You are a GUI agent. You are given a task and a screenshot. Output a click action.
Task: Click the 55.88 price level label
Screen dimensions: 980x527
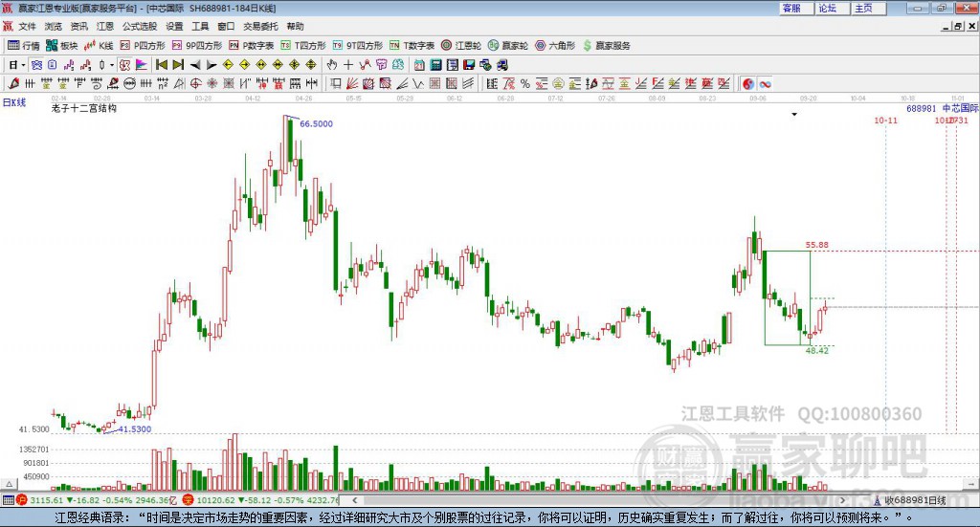click(x=817, y=245)
